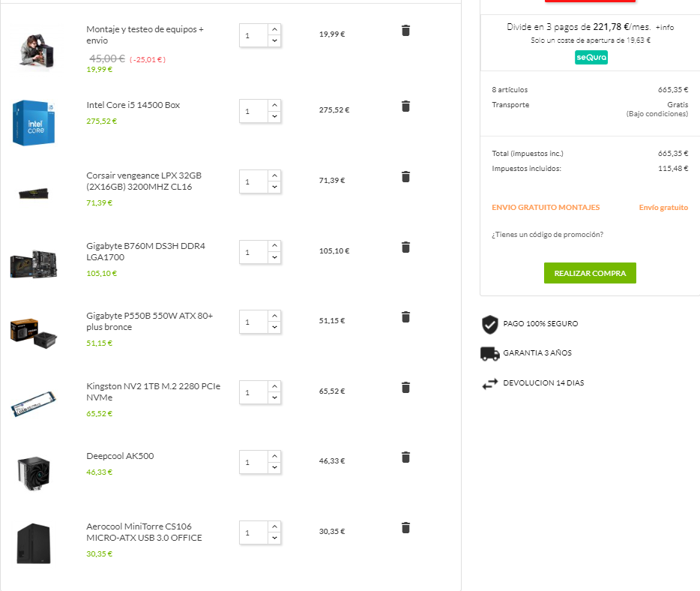This screenshot has height=591, width=700.
Task: Open Gigabyte P550B 550W ATX product link
Action: click(x=150, y=321)
